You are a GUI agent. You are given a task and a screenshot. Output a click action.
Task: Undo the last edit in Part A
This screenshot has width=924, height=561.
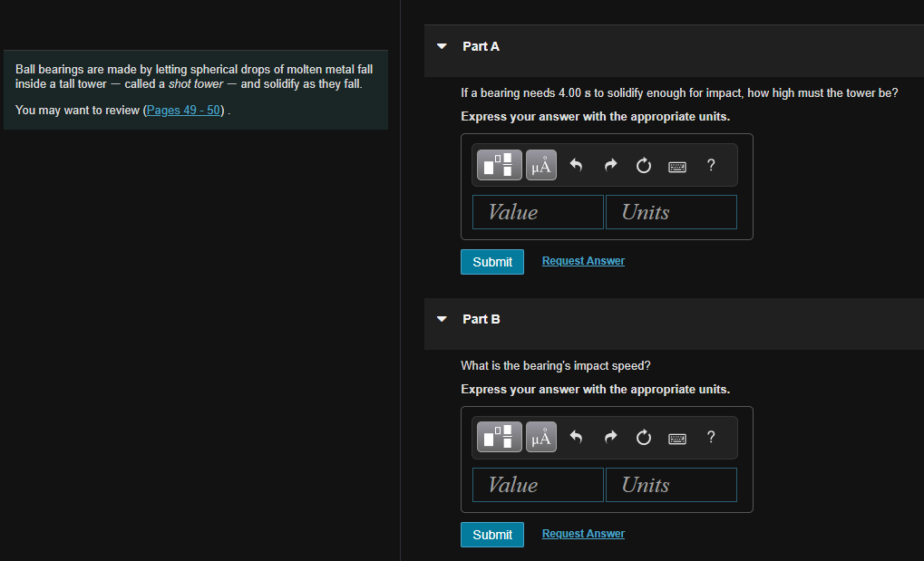pos(576,166)
